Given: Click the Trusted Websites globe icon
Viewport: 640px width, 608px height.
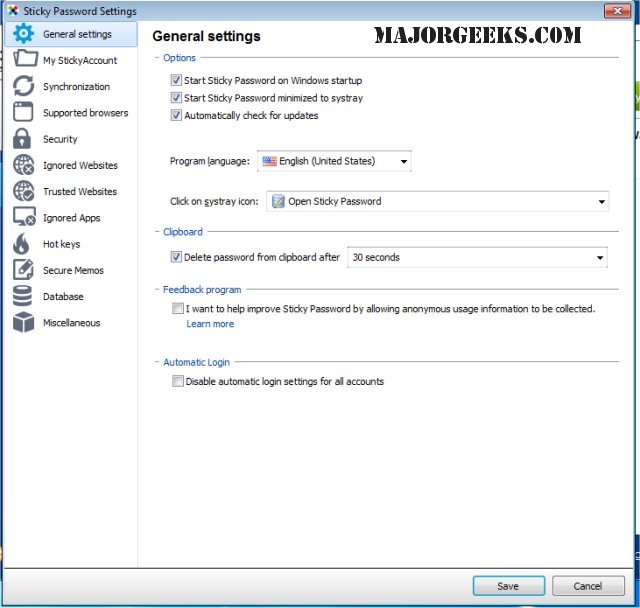Looking at the screenshot, I should [x=23, y=191].
